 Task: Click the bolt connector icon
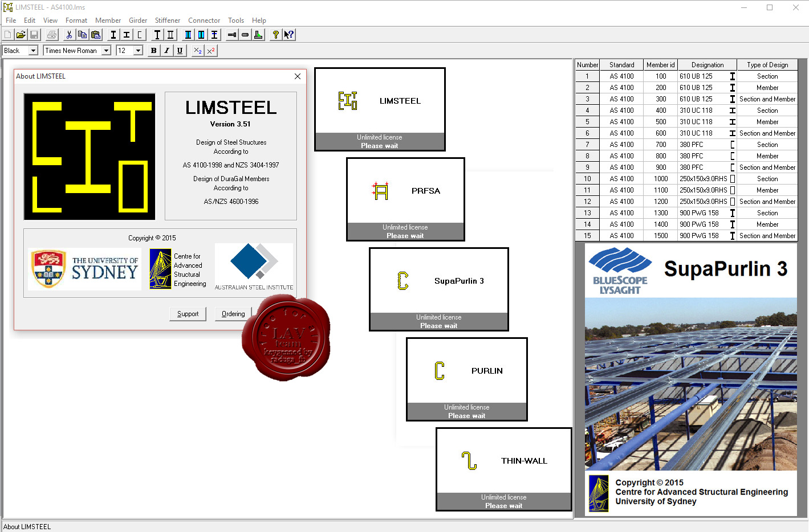tap(232, 35)
